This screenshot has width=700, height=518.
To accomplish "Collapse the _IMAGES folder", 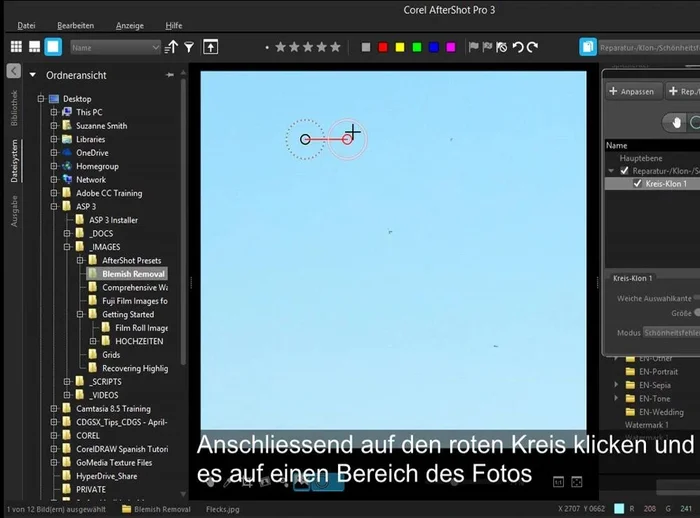I will (x=67, y=247).
